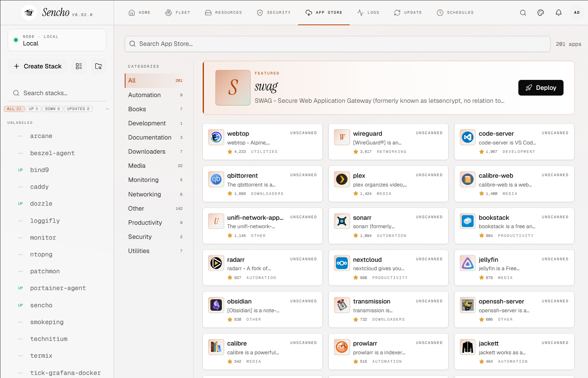Click the unifi-network-app icon

[216, 221]
